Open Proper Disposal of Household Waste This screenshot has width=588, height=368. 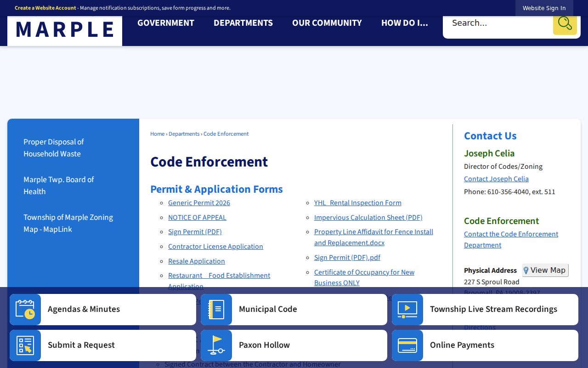tap(54, 148)
